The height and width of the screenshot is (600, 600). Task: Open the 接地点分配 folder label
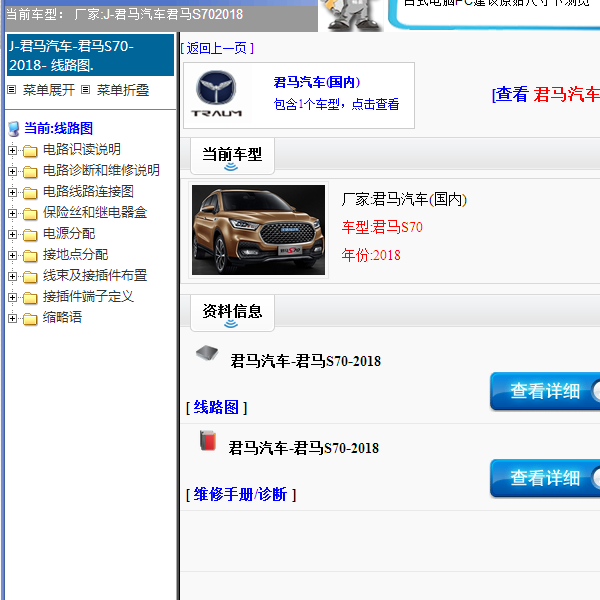click(75, 254)
